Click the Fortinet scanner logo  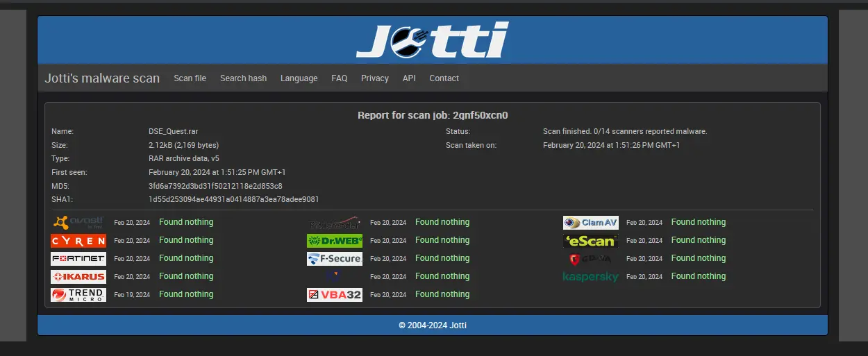click(x=78, y=259)
